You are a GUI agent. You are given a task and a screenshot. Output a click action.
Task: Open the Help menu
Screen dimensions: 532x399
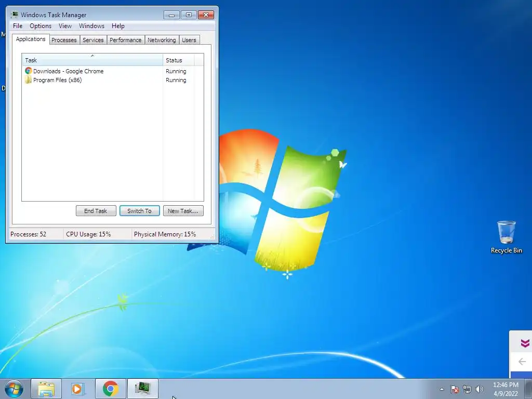[118, 26]
